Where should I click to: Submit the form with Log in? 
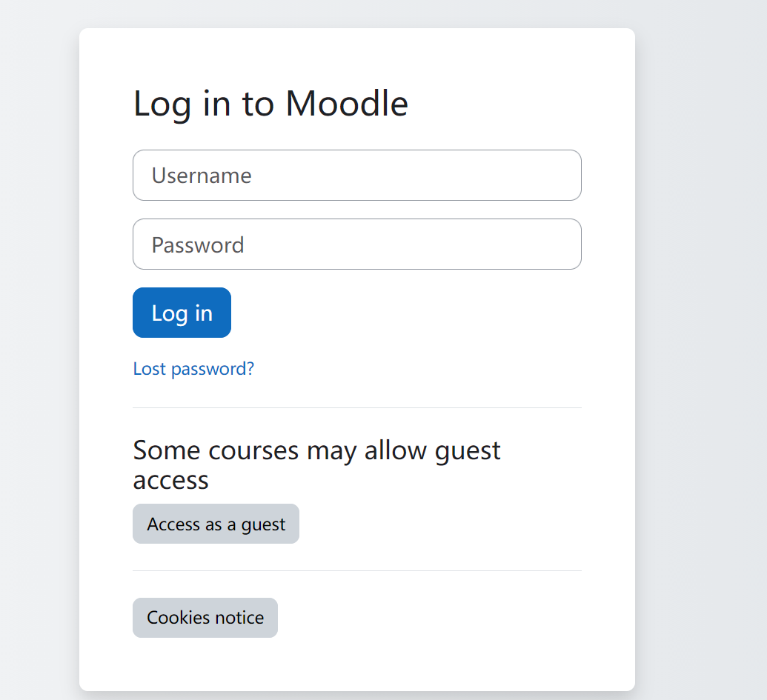pos(182,313)
